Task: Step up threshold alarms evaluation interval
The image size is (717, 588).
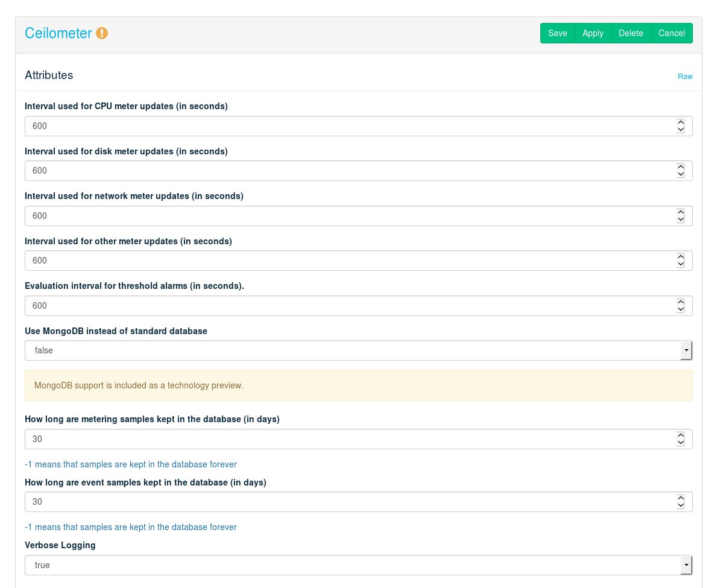Action: (x=680, y=302)
